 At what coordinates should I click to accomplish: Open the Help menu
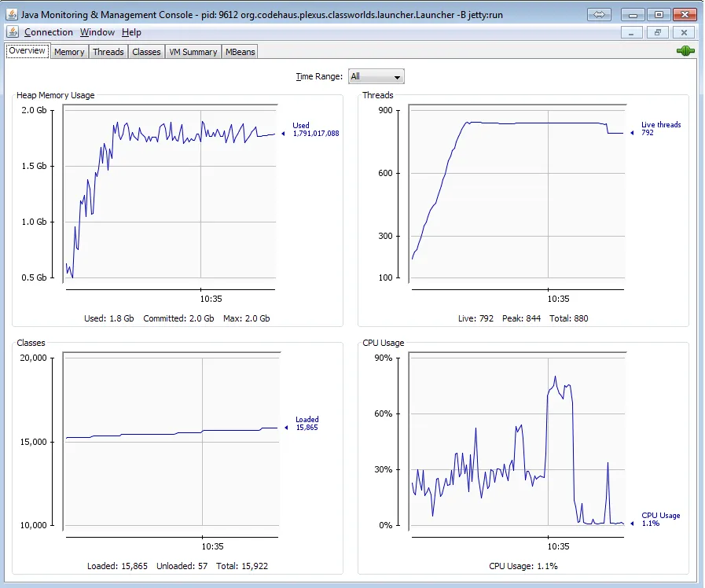click(x=131, y=32)
